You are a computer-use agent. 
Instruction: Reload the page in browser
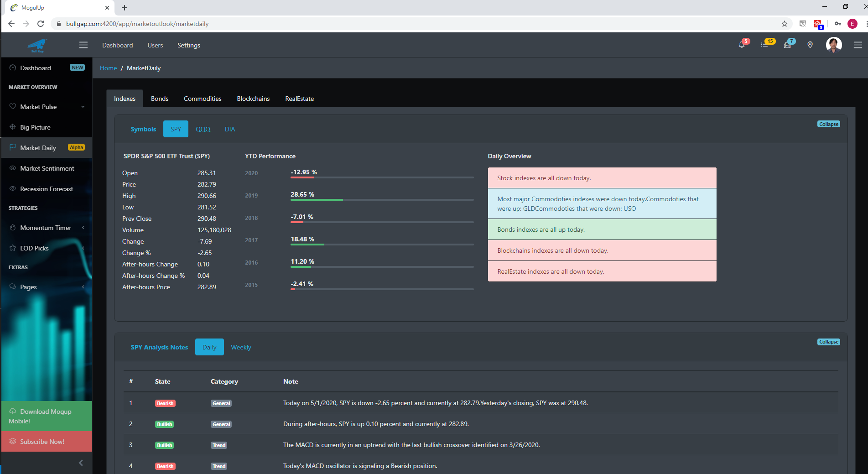pos(41,24)
